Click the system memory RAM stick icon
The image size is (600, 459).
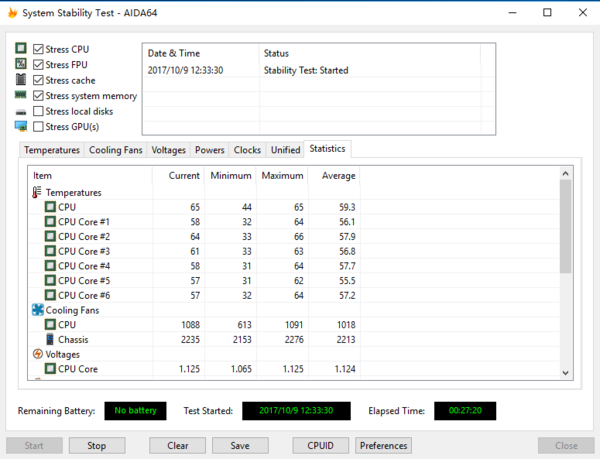[21, 94]
